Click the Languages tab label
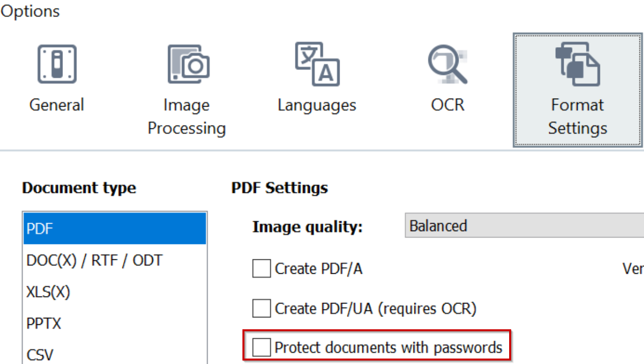The width and height of the screenshot is (644, 364). tap(317, 105)
